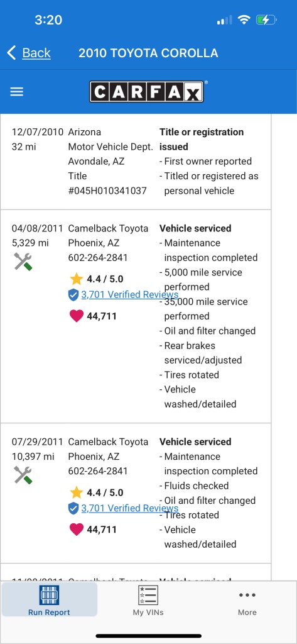The image size is (297, 644).
Task: Open 3,701 Verified Reviews link in July entry
Action: (129, 508)
